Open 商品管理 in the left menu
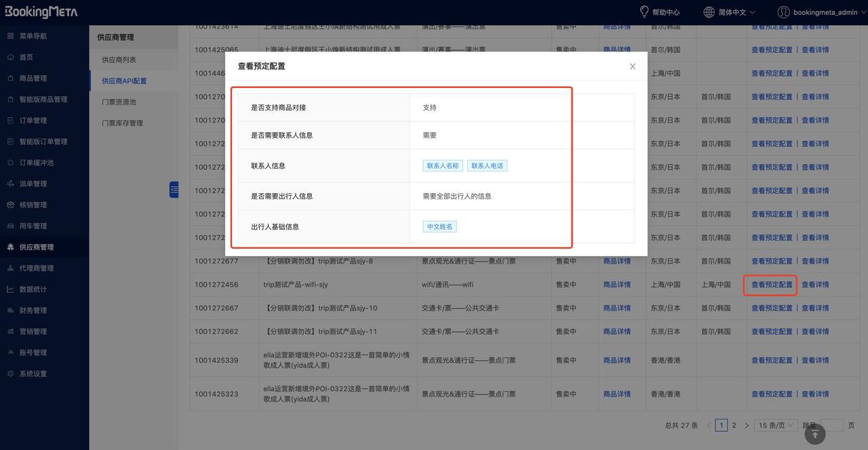The image size is (868, 450). click(33, 78)
